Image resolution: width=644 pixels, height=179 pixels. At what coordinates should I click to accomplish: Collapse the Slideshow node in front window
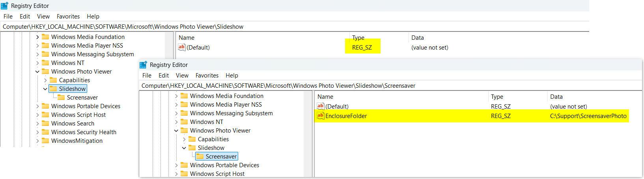pyautogui.click(x=184, y=148)
